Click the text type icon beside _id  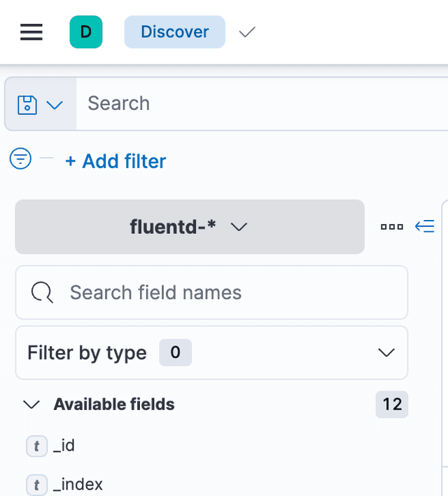pos(36,446)
